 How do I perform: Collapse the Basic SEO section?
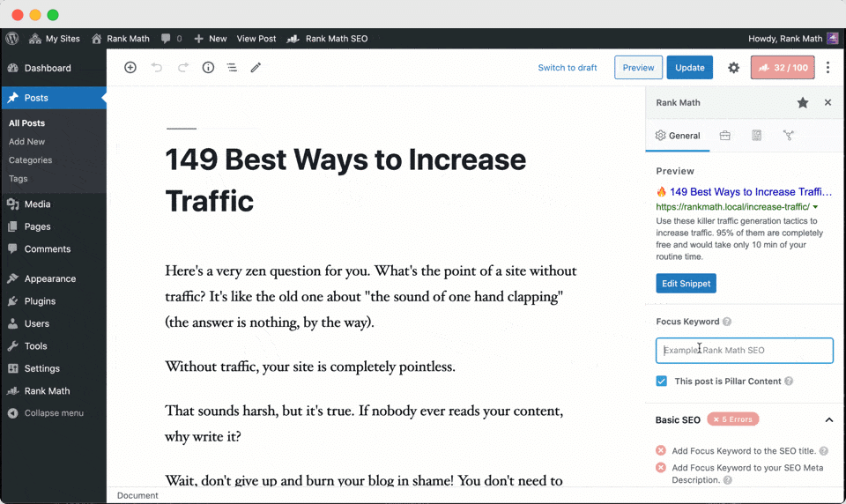tap(828, 419)
